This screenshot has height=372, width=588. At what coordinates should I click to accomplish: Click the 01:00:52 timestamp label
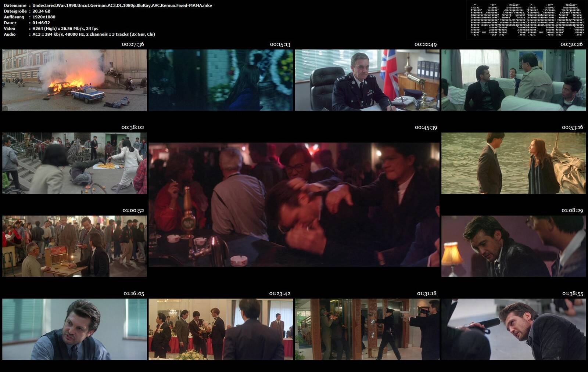133,210
